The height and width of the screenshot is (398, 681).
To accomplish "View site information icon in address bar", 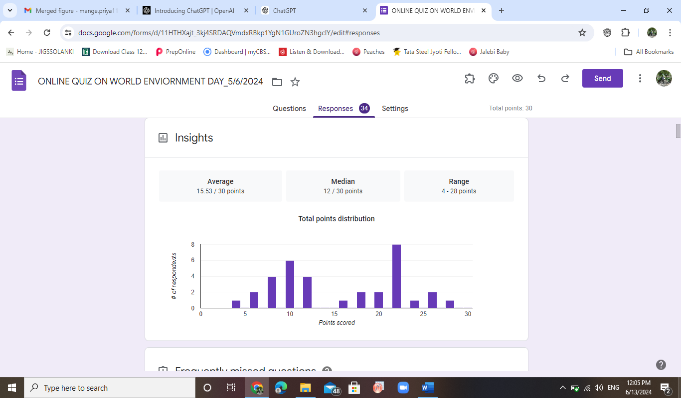I will 68,33.
